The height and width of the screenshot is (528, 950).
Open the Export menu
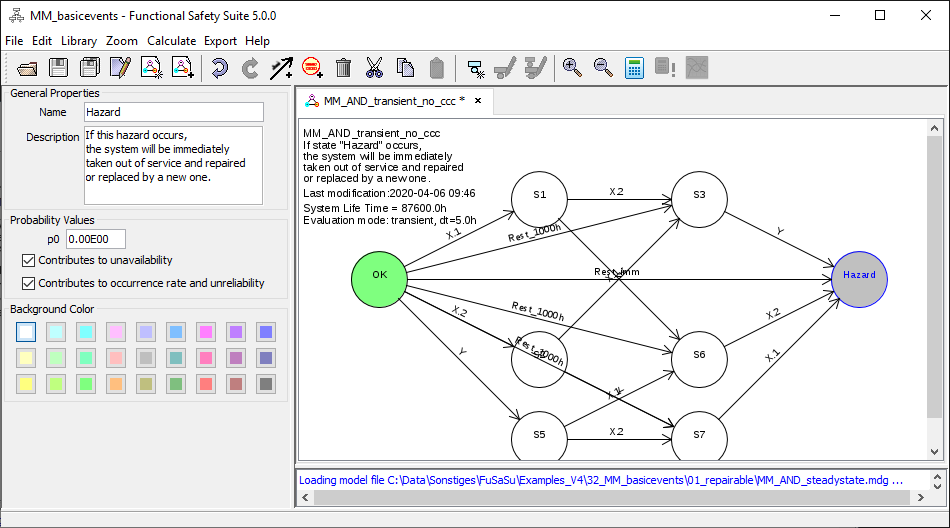click(220, 41)
